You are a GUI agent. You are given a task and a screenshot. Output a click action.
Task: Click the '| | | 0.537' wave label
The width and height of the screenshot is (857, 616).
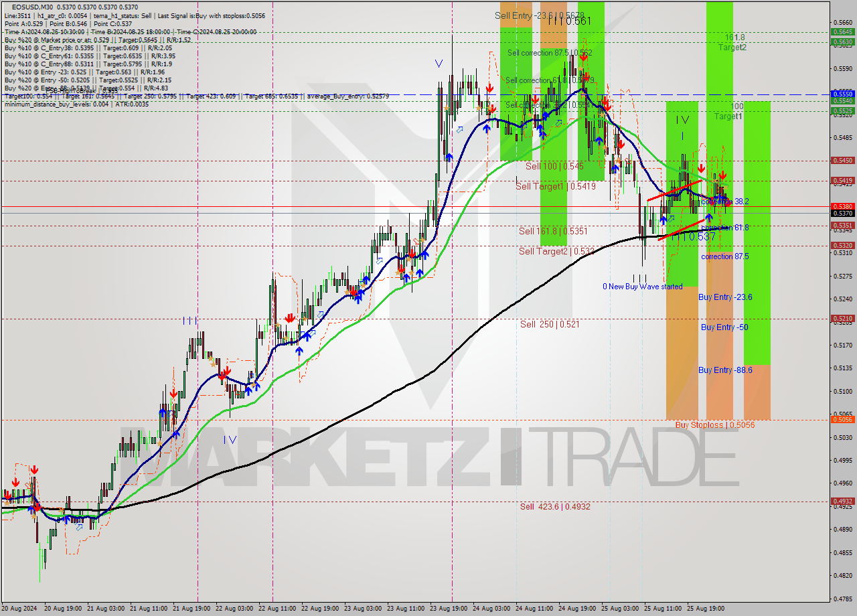pos(693,237)
